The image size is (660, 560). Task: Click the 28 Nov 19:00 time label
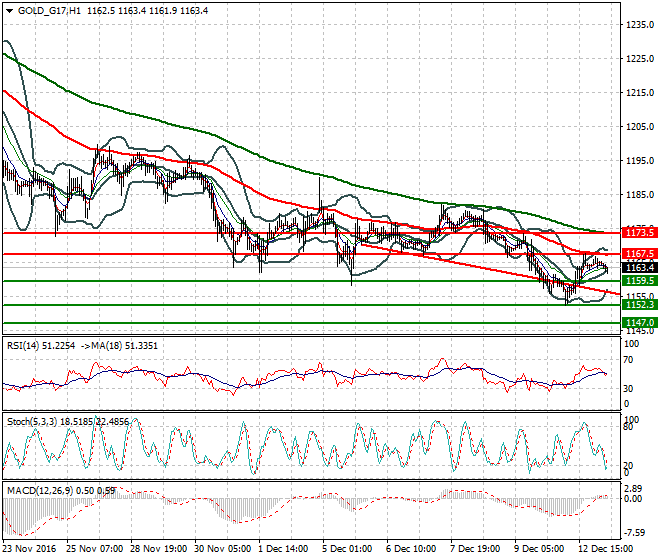pos(159,549)
